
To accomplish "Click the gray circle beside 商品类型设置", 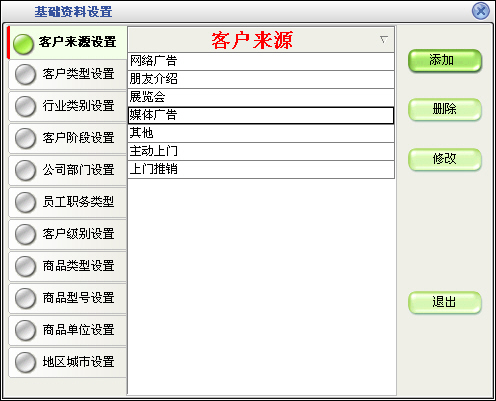I will pyautogui.click(x=25, y=266).
